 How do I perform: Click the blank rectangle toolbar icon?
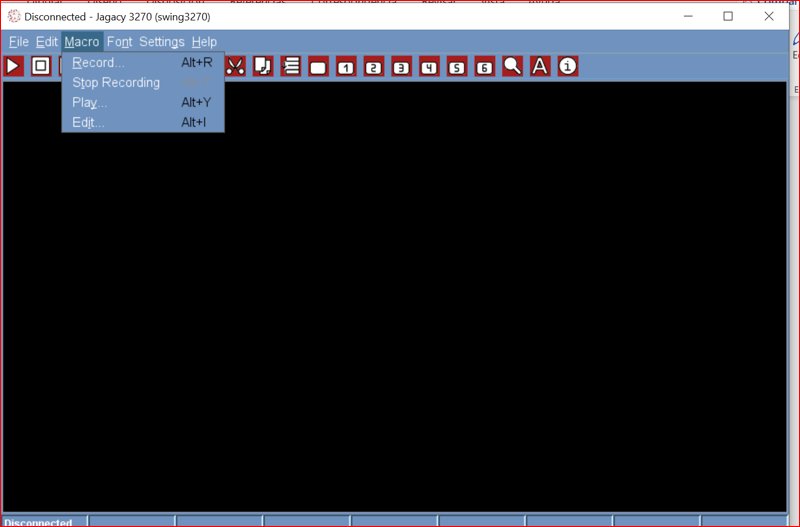point(318,67)
